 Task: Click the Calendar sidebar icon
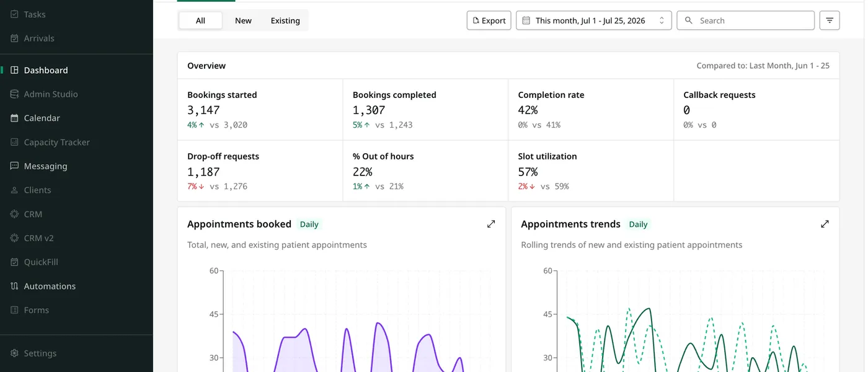[14, 118]
